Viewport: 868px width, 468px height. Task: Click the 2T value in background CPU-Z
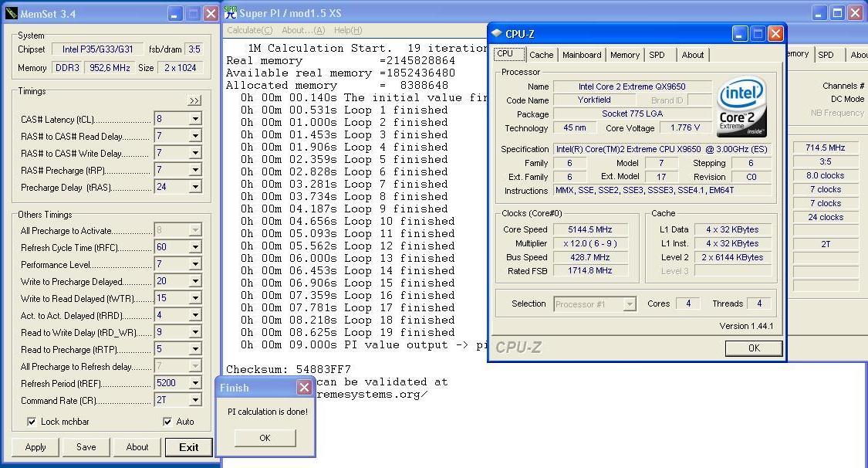click(825, 244)
